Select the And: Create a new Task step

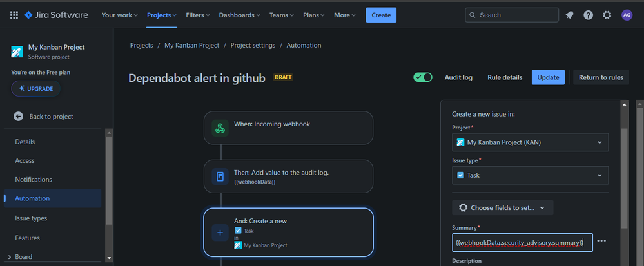288,233
